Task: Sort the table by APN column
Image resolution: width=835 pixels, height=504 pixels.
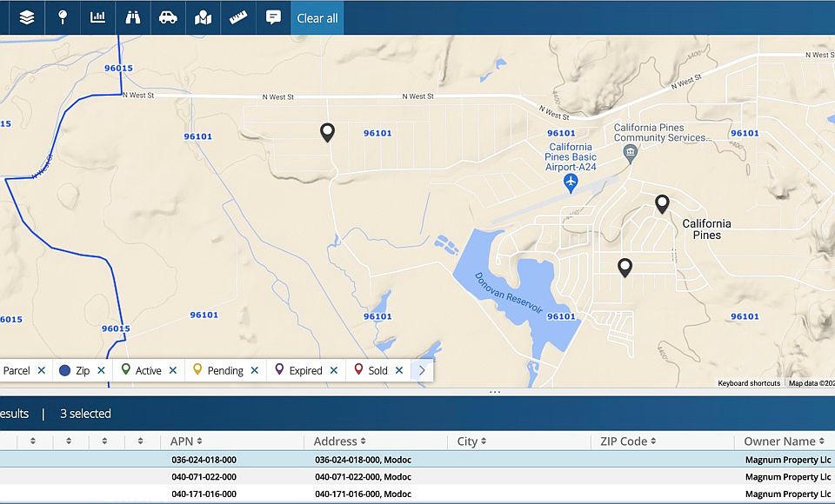Action: point(186,441)
